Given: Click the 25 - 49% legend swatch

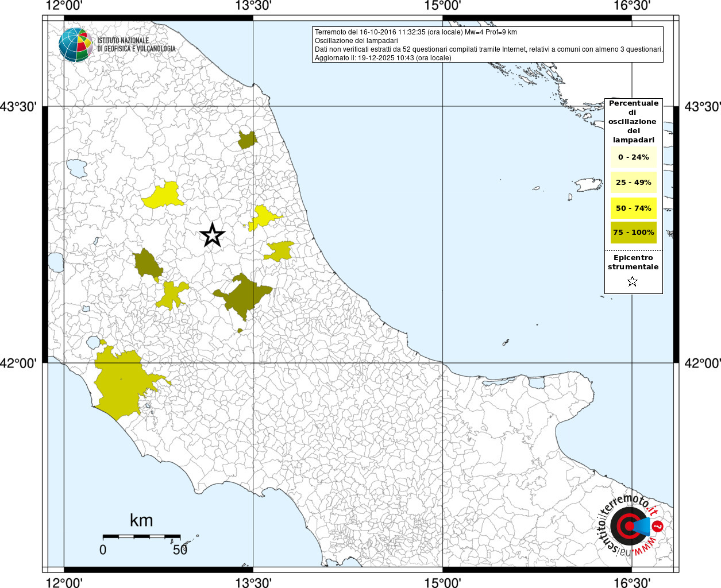Looking at the screenshot, I should (x=633, y=183).
